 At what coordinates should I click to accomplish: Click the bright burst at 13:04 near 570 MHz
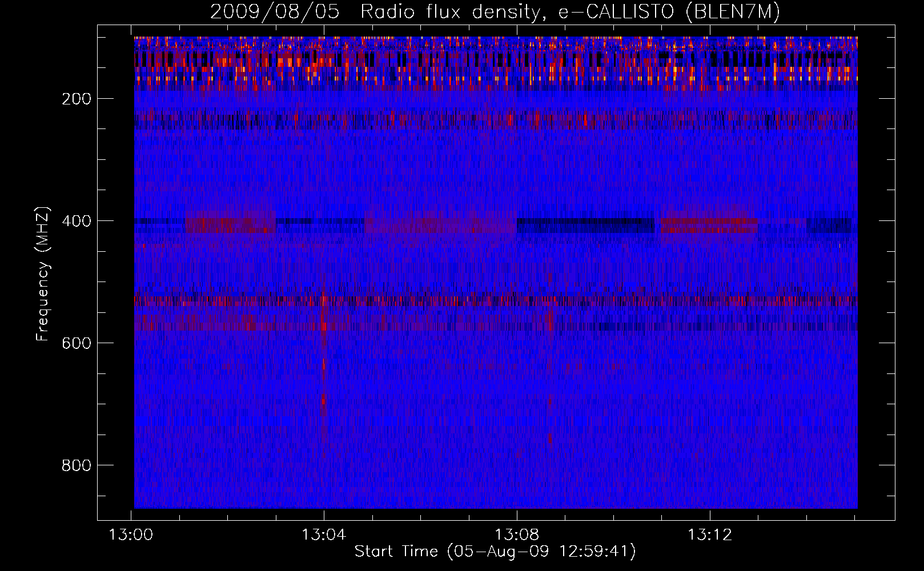pos(324,326)
